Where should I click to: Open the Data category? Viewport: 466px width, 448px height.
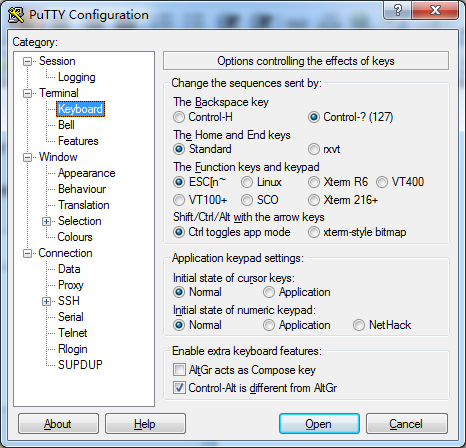pyautogui.click(x=69, y=269)
